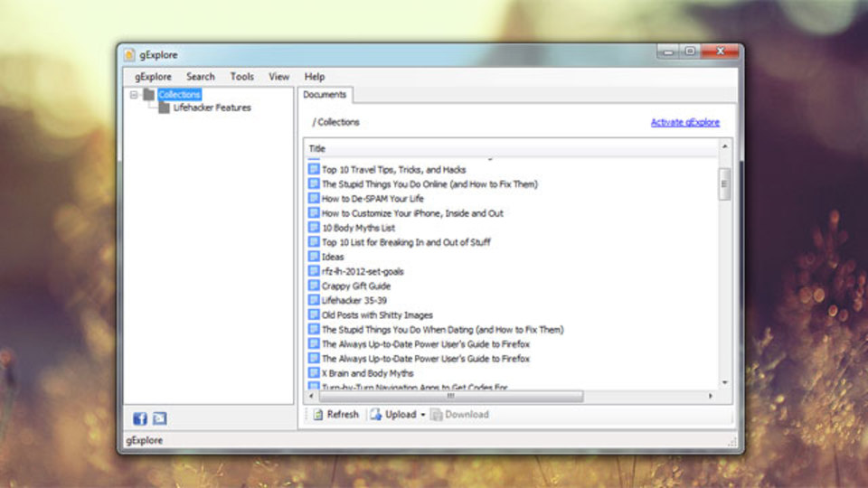Viewport: 868px width, 488px height.
Task: Click the Upload button
Action: click(393, 415)
